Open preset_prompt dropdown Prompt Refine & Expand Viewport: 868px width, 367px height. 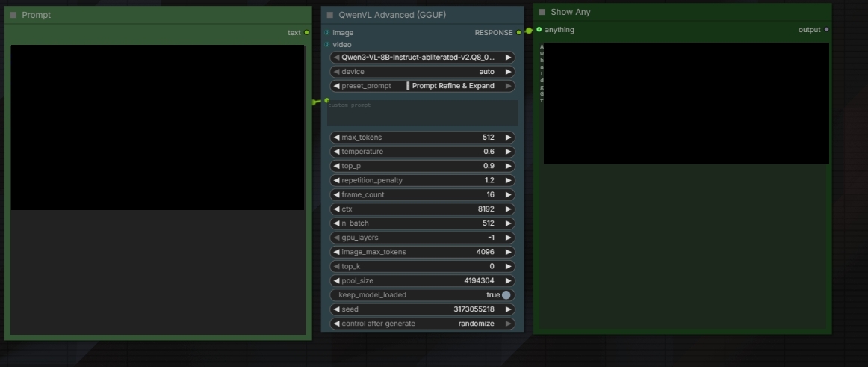(422, 86)
